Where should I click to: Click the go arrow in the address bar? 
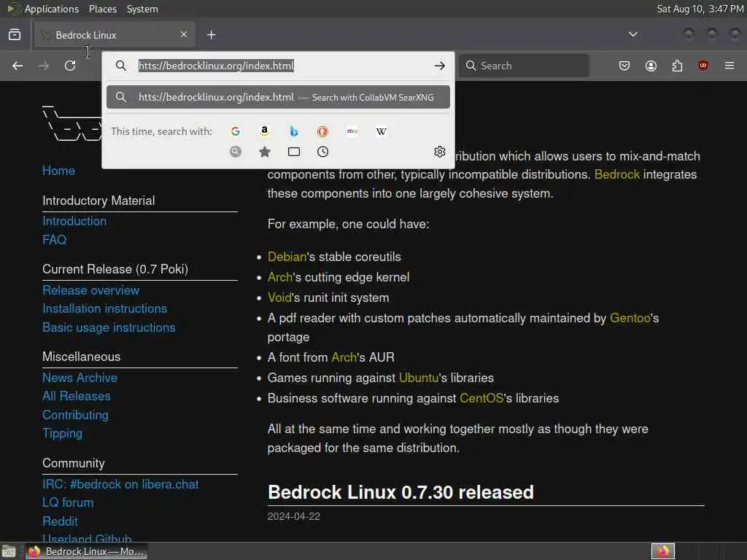[x=440, y=66]
